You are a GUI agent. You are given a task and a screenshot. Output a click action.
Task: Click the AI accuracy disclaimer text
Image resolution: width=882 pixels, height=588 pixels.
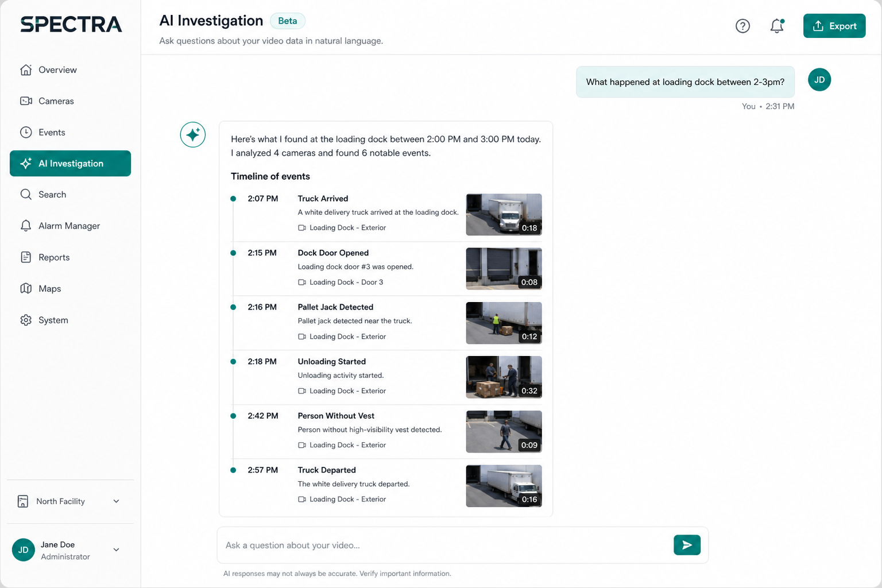coord(337,574)
